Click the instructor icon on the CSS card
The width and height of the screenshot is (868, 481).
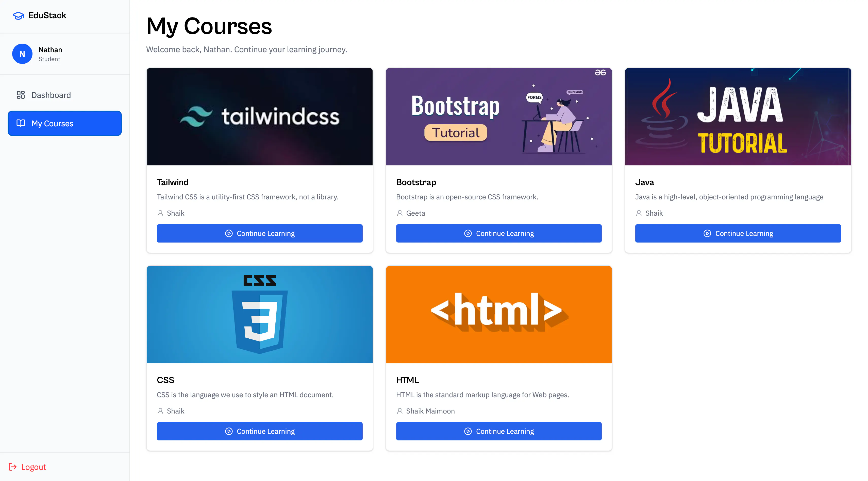160,411
